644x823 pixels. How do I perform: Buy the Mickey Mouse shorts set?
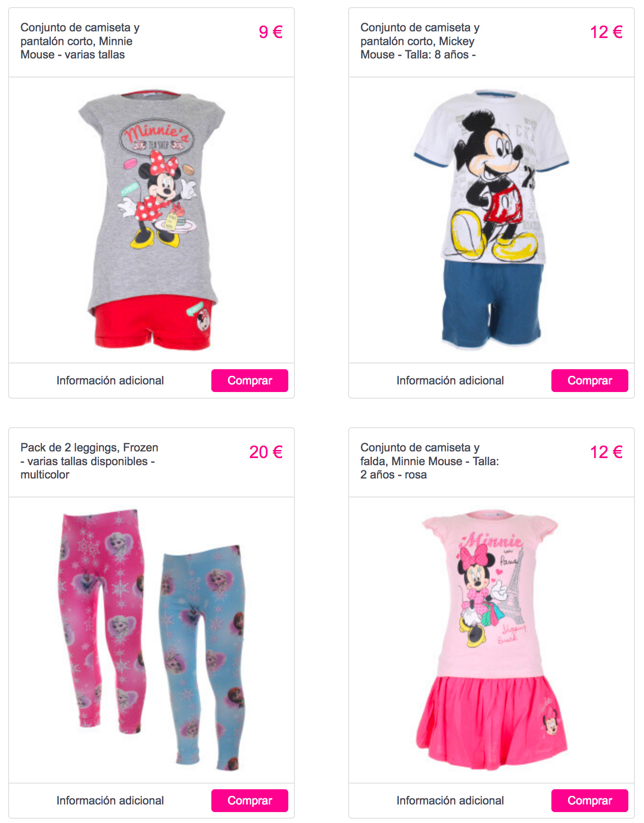(x=589, y=381)
